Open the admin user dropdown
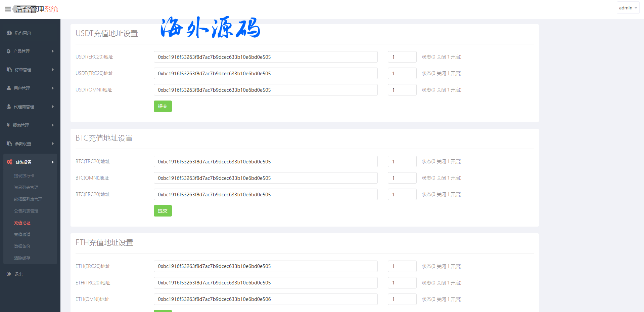The height and width of the screenshot is (312, 644). click(628, 8)
